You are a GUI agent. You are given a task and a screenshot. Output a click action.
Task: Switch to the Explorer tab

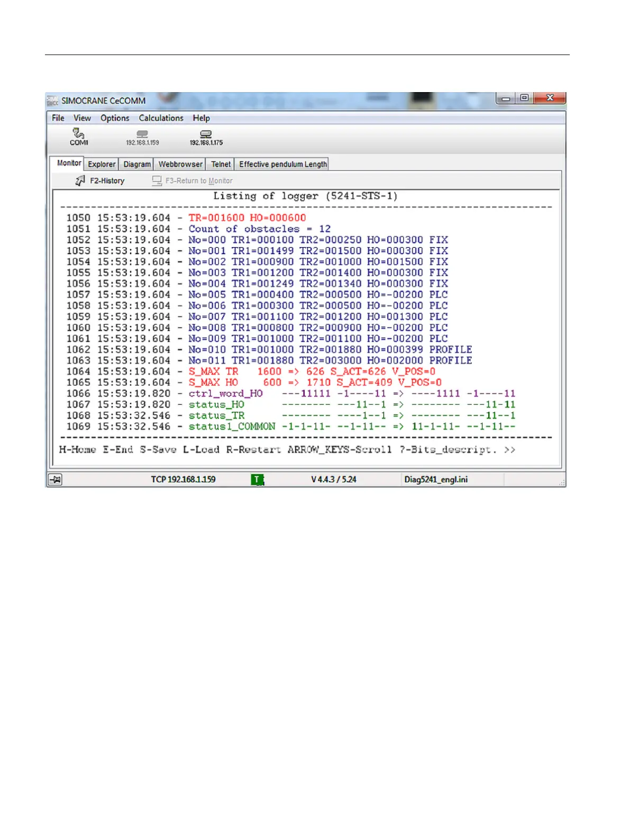pos(102,164)
